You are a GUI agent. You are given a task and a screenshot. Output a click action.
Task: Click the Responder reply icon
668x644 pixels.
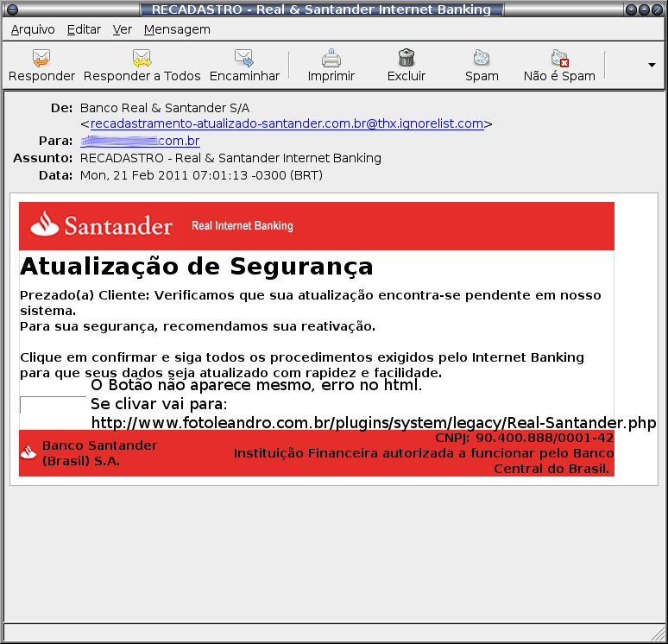click(x=41, y=58)
